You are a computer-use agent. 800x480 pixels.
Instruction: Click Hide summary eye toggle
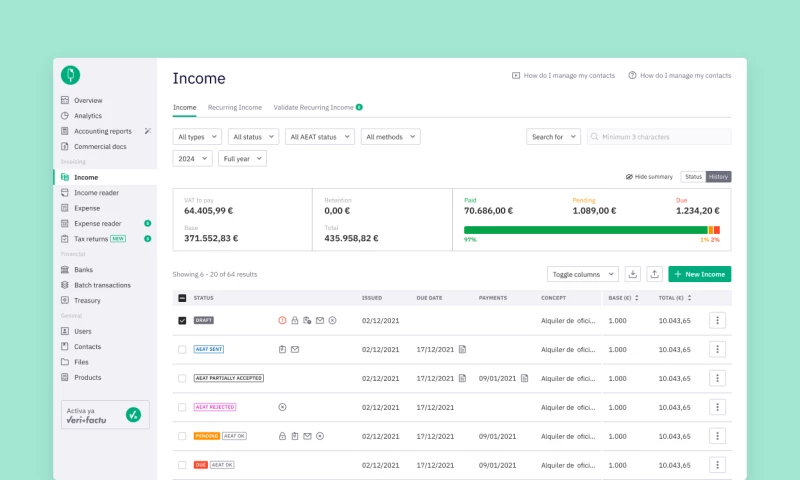tap(649, 176)
